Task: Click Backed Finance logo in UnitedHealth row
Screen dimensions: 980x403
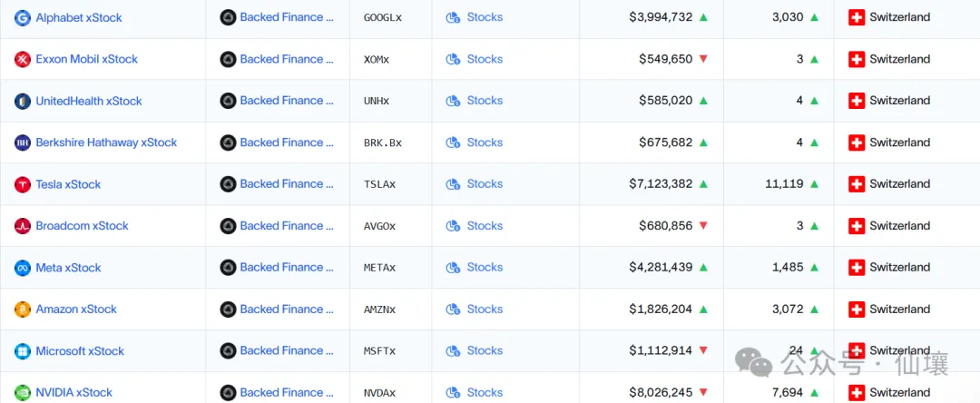Action: [228, 101]
